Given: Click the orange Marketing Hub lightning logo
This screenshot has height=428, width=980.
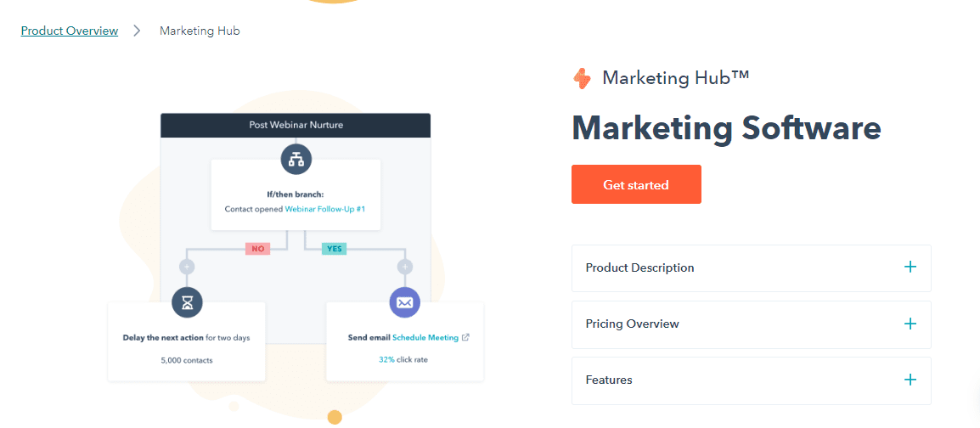Looking at the screenshot, I should click(582, 79).
